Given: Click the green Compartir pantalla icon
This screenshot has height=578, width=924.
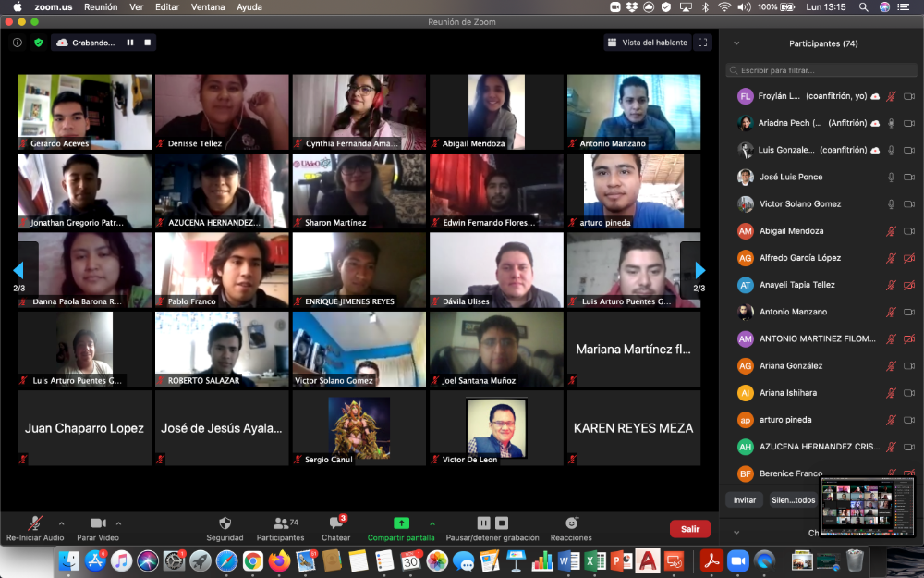Looking at the screenshot, I should 401,523.
